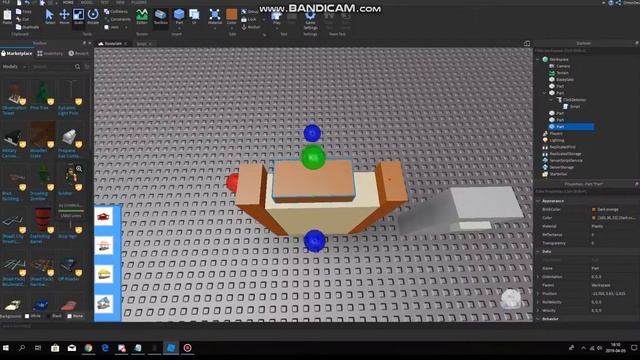This screenshot has height=360, width=640.
Task: Toggle Anchor on selected part
Action: coord(251,27)
